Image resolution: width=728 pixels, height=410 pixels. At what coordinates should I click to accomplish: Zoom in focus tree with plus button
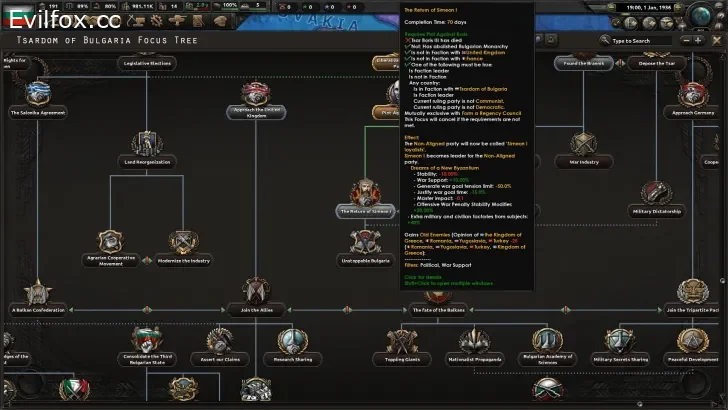(698, 41)
